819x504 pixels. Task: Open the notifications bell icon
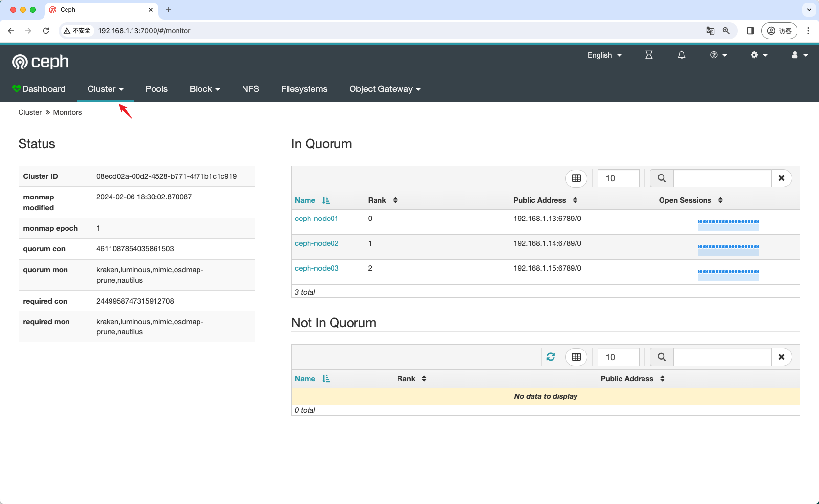click(x=681, y=55)
